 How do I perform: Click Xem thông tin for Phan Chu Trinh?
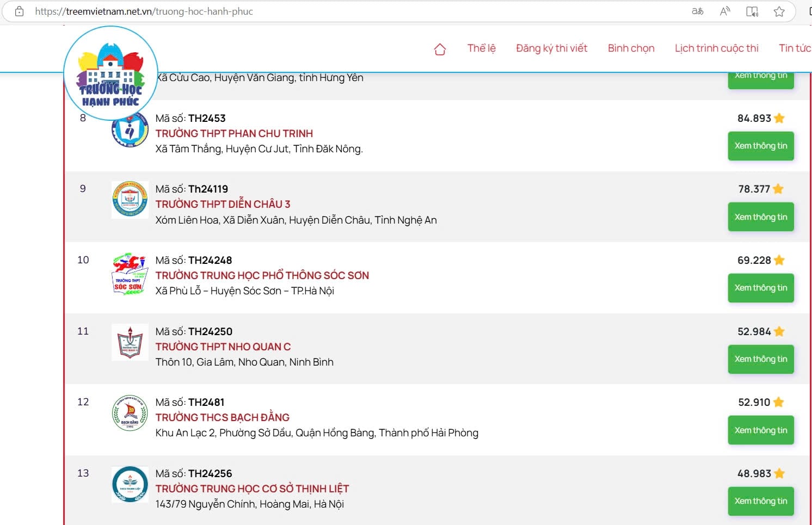pos(760,146)
